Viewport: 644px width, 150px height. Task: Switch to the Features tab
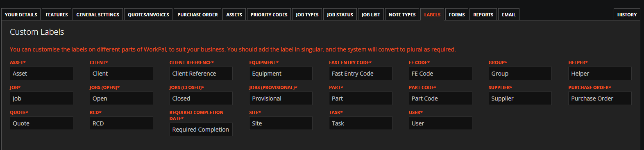57,14
